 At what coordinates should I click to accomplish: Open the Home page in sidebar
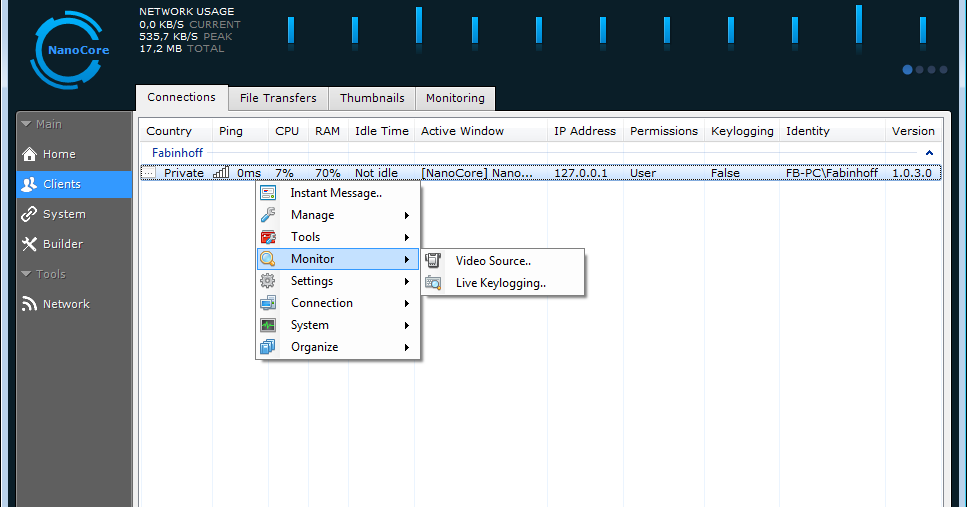(74, 154)
